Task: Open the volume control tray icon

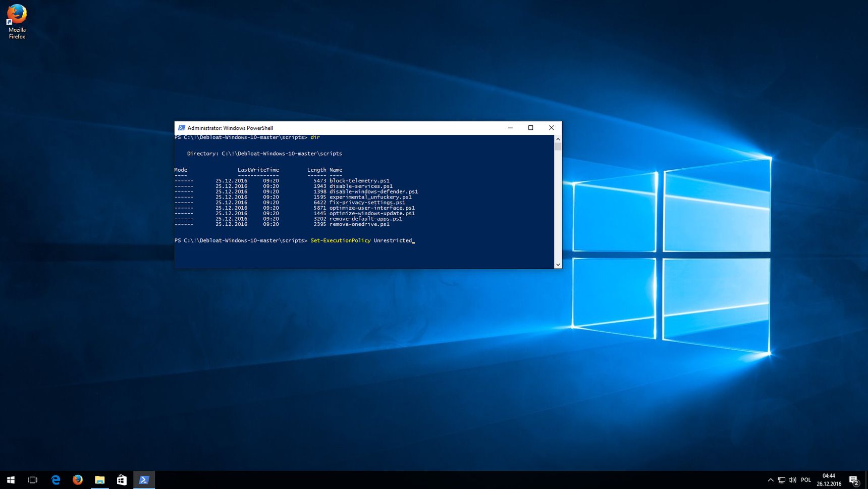Action: pyautogui.click(x=792, y=480)
